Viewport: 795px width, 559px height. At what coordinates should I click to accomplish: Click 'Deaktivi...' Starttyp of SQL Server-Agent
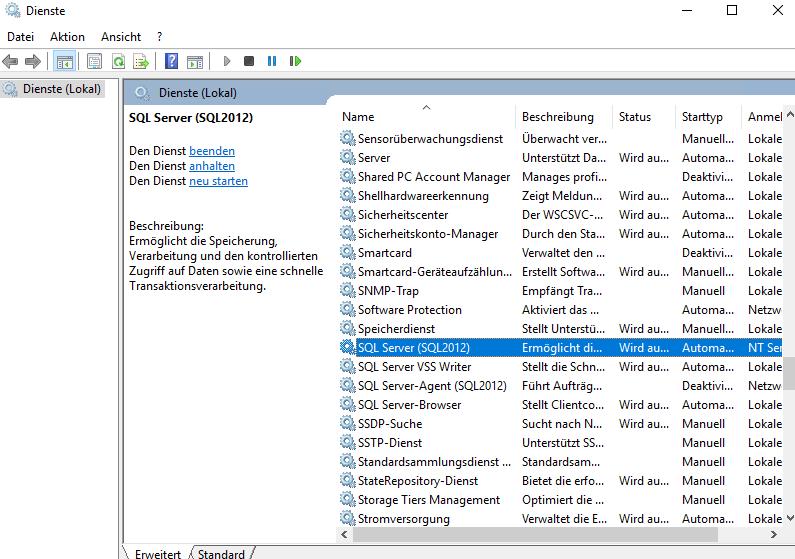point(707,386)
